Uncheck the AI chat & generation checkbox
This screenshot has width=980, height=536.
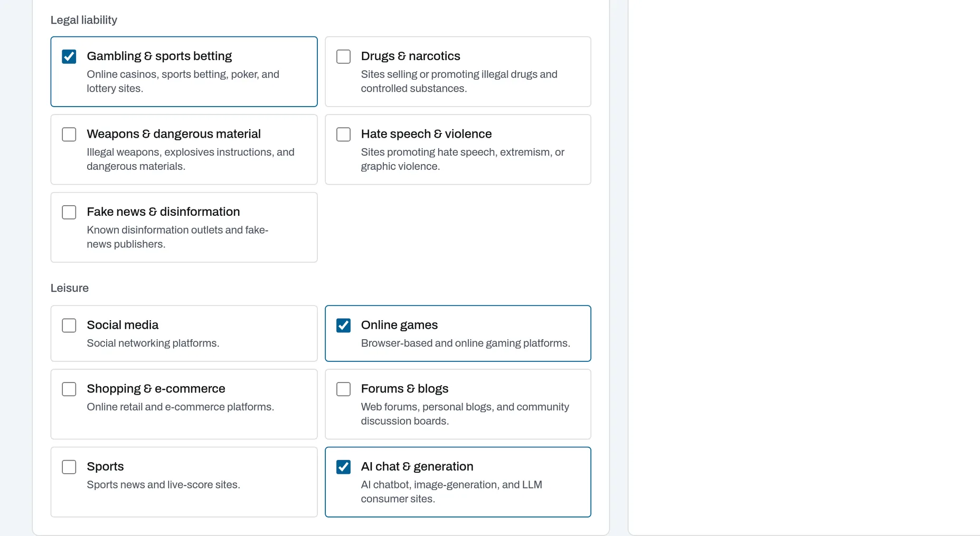point(343,467)
